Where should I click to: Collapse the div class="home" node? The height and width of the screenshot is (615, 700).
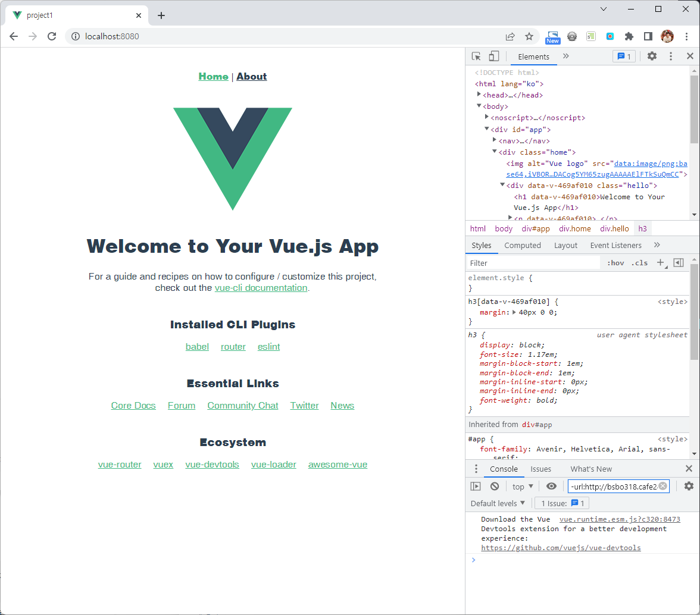tap(495, 152)
